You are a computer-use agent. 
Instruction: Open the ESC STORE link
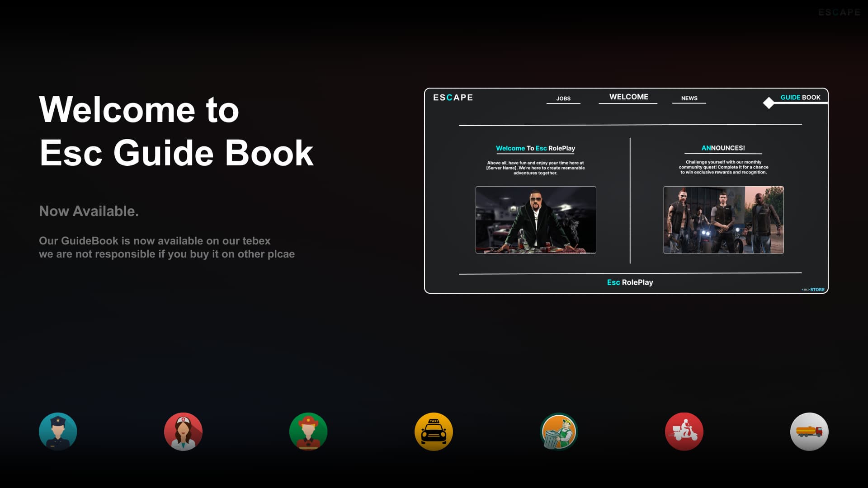(x=813, y=290)
